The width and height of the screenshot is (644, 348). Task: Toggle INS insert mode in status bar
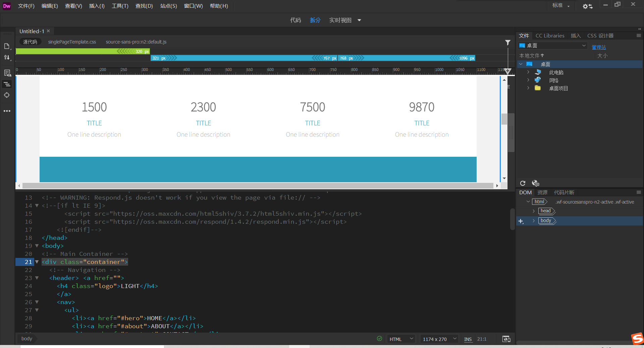tap(468, 339)
